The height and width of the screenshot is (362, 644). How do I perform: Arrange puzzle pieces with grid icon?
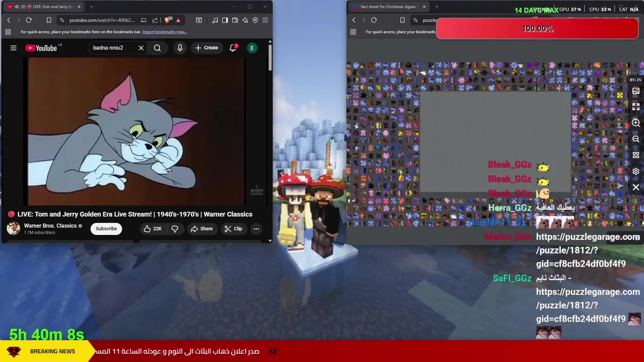pos(636,155)
